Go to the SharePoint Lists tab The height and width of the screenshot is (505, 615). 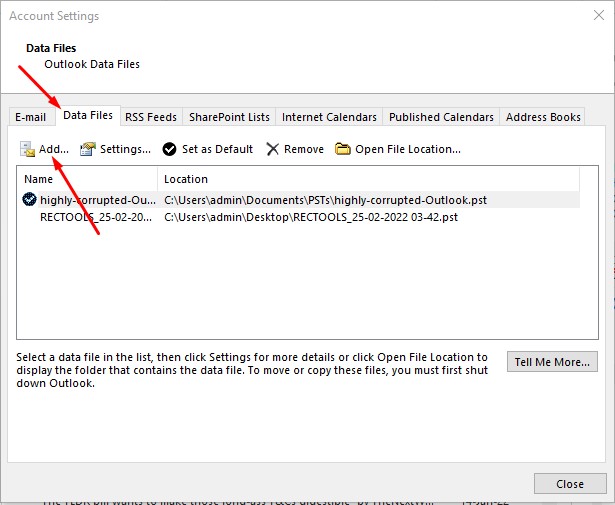[229, 117]
